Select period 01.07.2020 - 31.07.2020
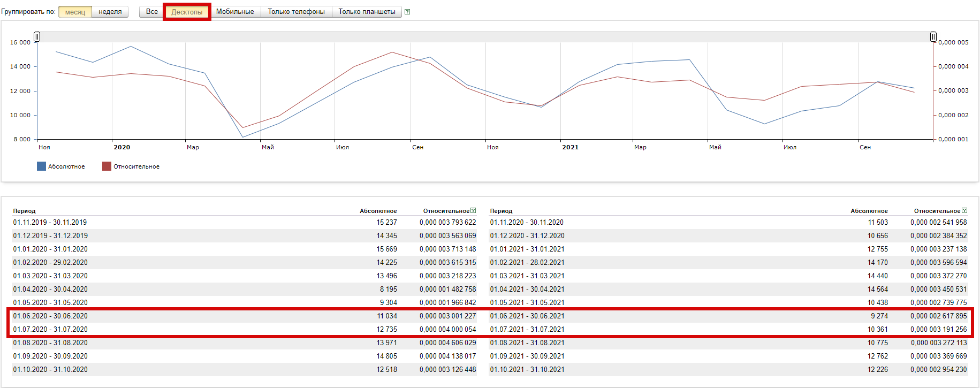Screen dimensions: 980x388 [51, 329]
